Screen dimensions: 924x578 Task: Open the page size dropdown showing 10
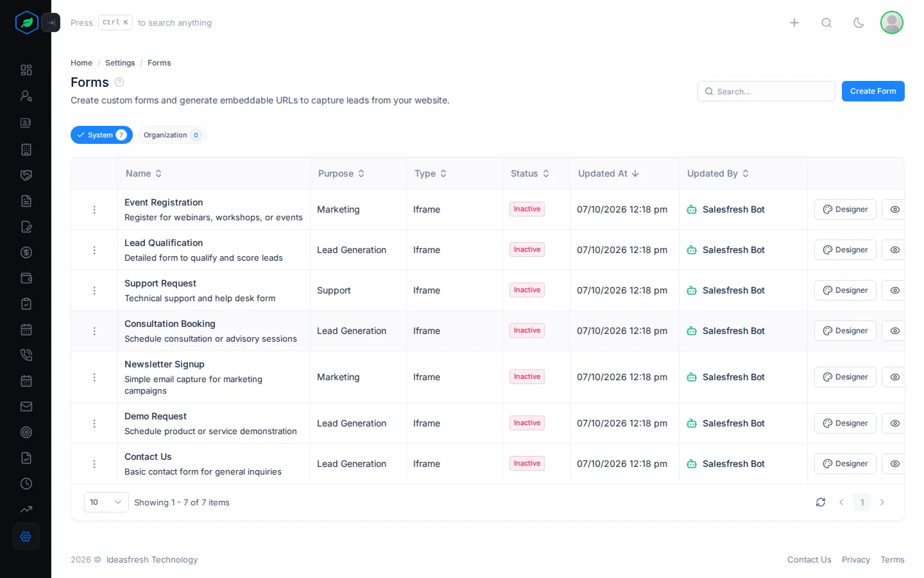[x=106, y=502]
